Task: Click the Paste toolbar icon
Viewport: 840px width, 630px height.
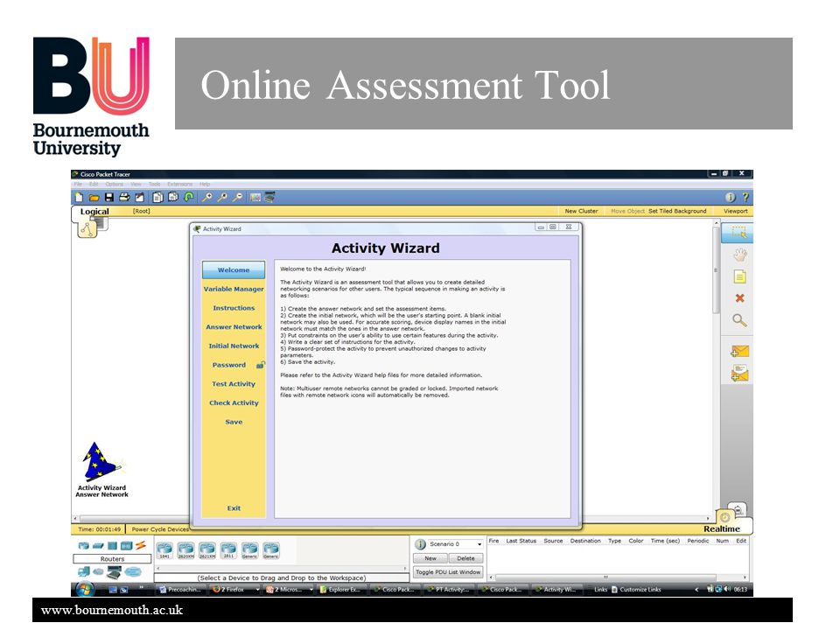Action: tap(173, 198)
